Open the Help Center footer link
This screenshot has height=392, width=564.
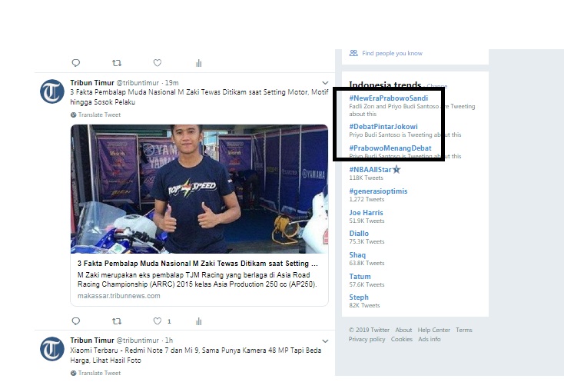tap(433, 330)
